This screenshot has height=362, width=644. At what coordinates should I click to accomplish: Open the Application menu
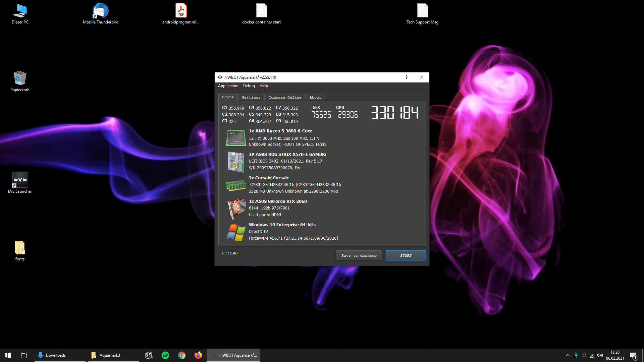(228, 86)
